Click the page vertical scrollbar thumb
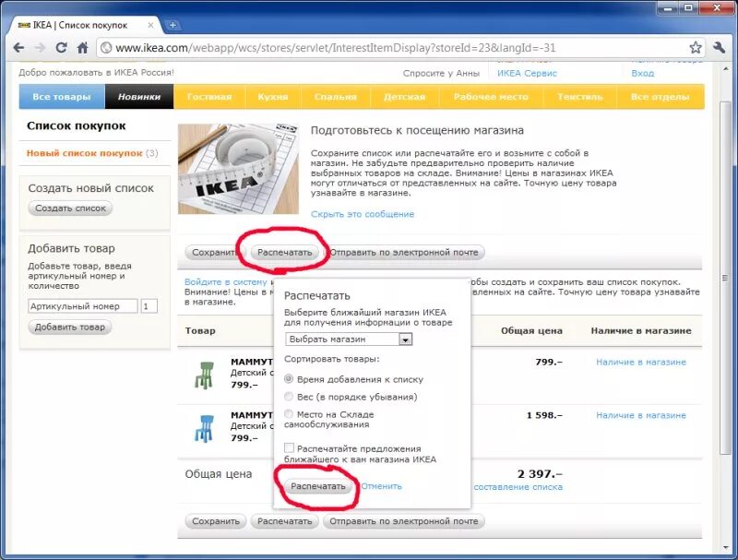 [x=725, y=278]
